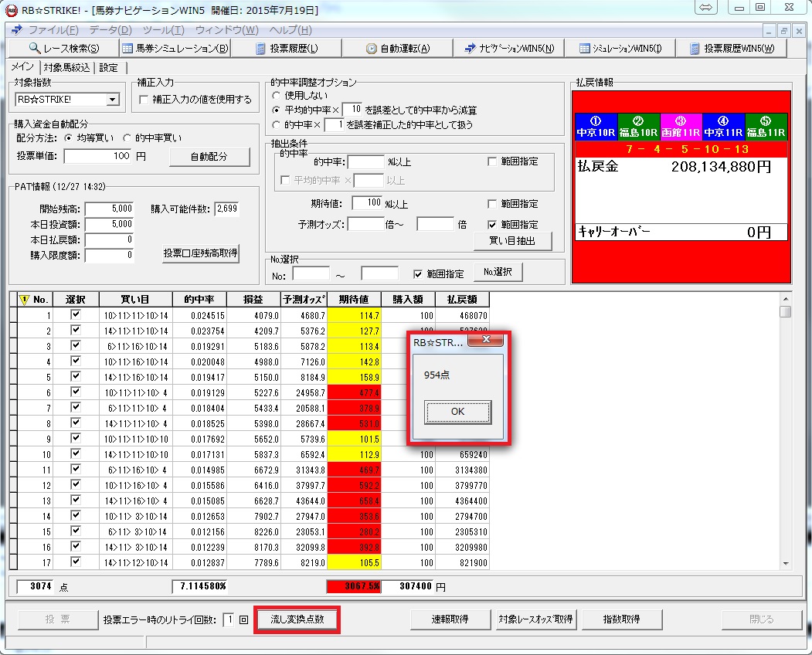
Task: Open the データ(D) menu
Action: (110, 29)
